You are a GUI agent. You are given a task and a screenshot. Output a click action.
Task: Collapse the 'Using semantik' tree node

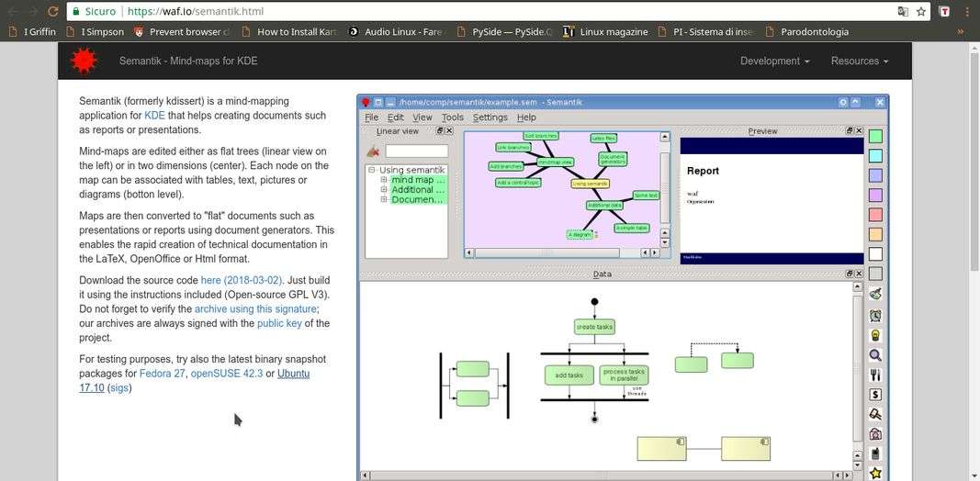372,170
